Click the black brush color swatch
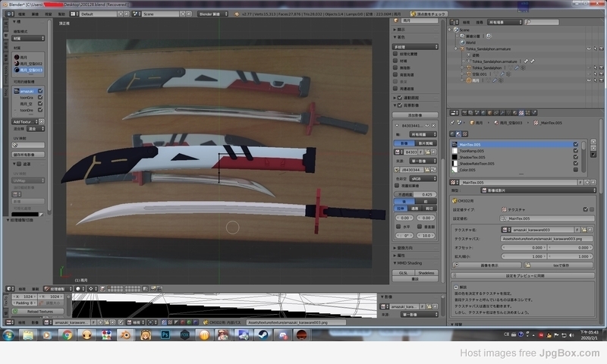Viewport: 607px width, 364px height. point(25,214)
